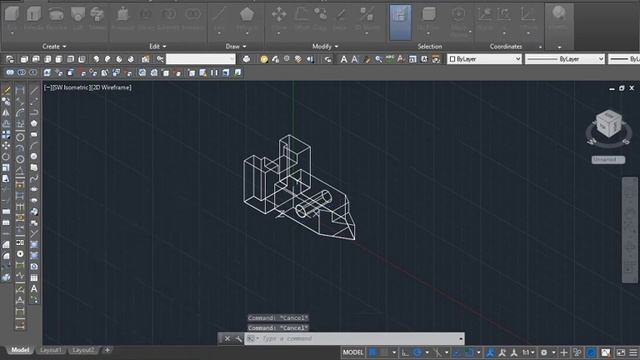Toggle 2D object snap in status bar
The width and height of the screenshot is (640, 360).
(469, 352)
